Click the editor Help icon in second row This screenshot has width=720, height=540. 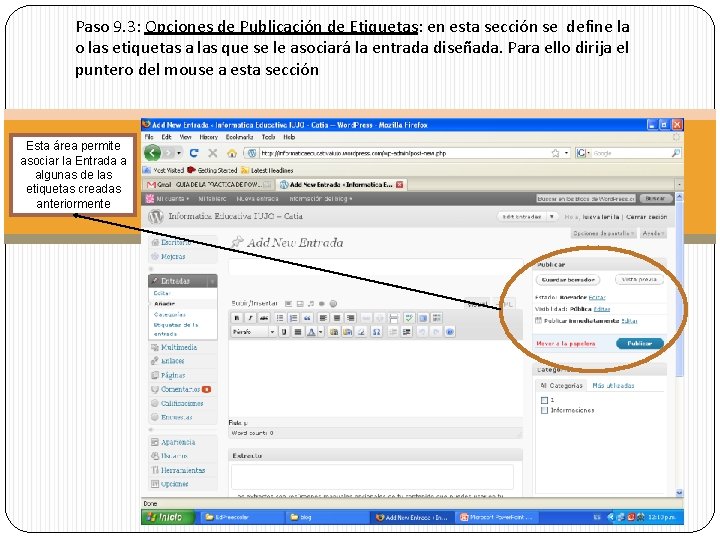[450, 332]
